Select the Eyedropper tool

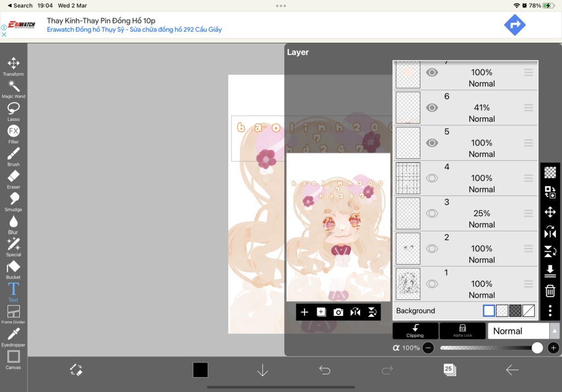13,337
